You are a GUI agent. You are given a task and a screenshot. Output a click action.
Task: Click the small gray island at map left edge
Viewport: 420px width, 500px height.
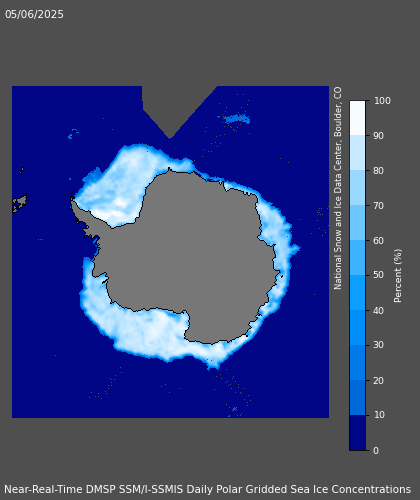19,203
